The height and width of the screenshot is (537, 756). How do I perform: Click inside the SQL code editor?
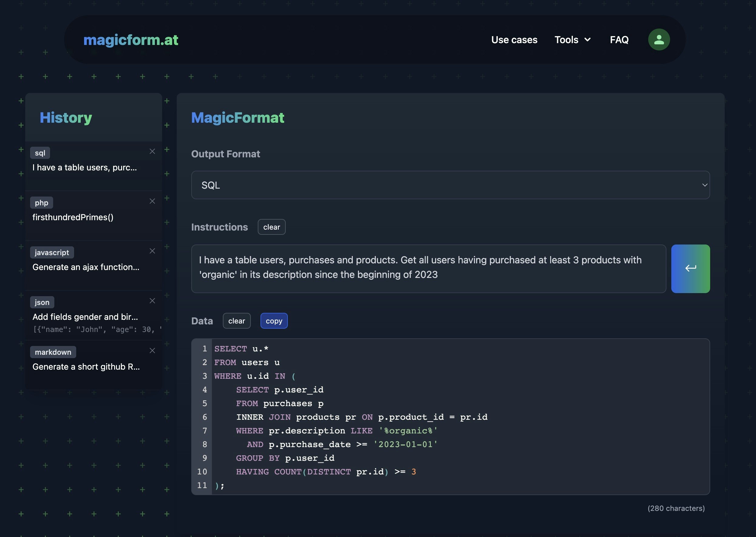point(450,417)
